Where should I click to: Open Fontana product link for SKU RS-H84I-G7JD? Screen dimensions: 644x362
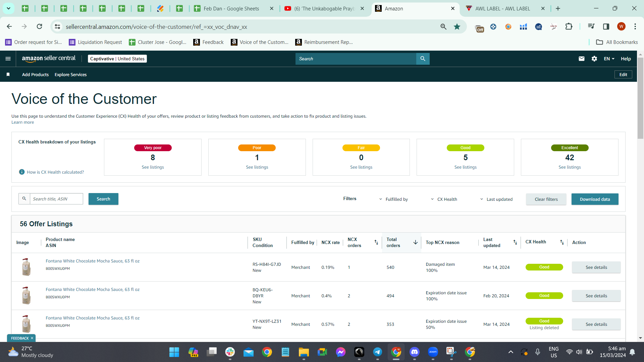[93, 261]
